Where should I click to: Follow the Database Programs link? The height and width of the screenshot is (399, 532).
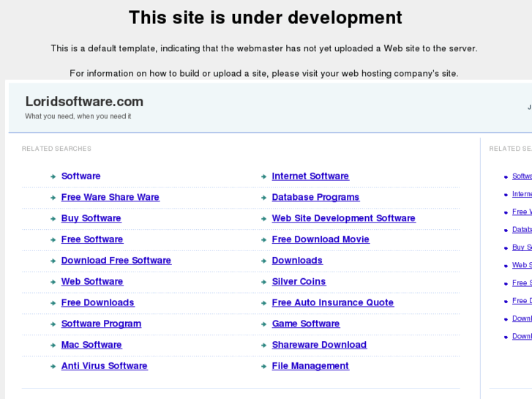(315, 197)
